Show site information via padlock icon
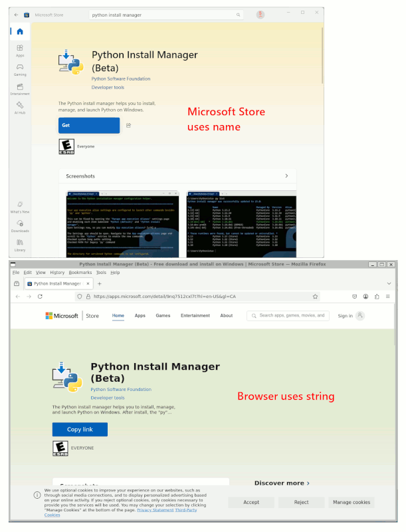406x532 pixels. (88, 297)
